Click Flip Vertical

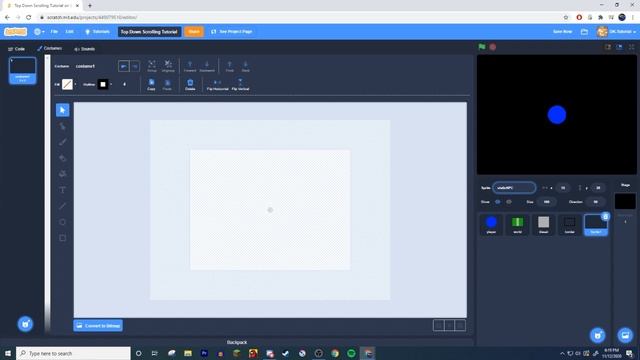tap(240, 84)
